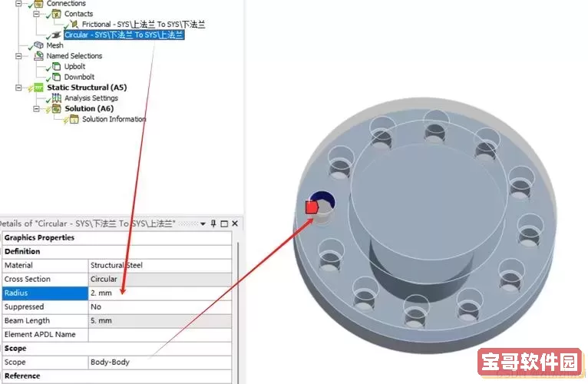The image size is (588, 384).
Task: Open Solution Information
Action: coord(114,119)
